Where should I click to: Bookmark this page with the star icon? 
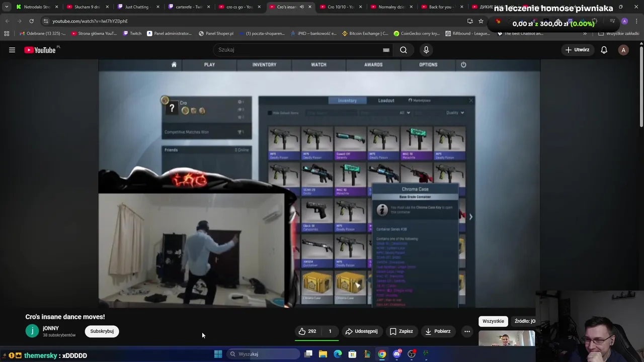(x=481, y=21)
